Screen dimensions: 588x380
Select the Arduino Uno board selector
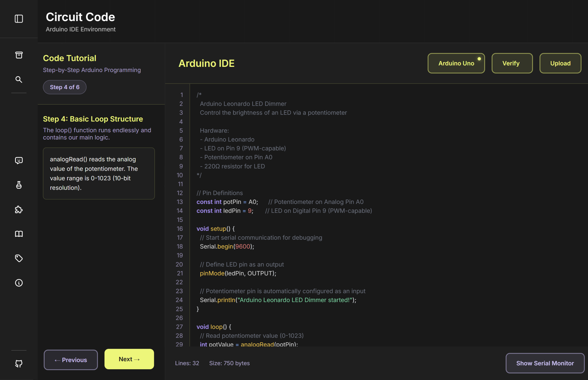pos(456,63)
